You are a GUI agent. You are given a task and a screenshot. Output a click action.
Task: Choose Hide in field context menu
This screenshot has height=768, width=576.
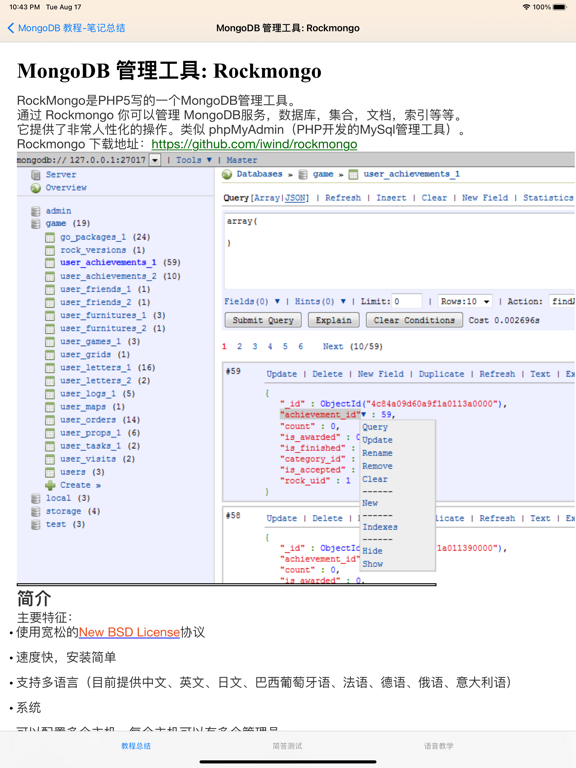pos(372,551)
